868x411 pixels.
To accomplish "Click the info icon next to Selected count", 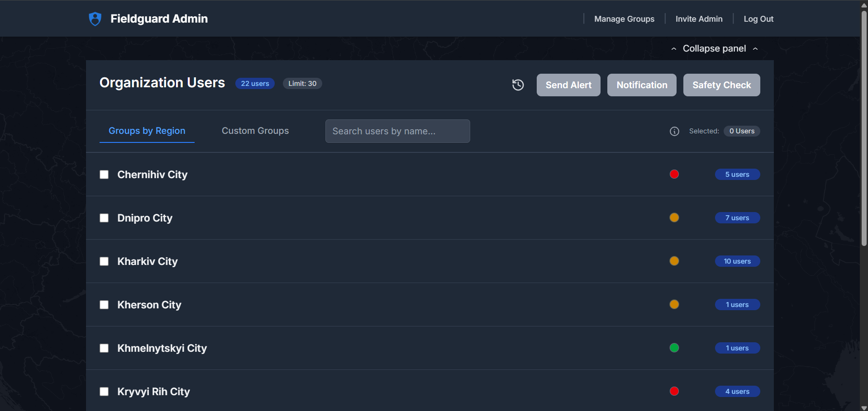I will 674,131.
